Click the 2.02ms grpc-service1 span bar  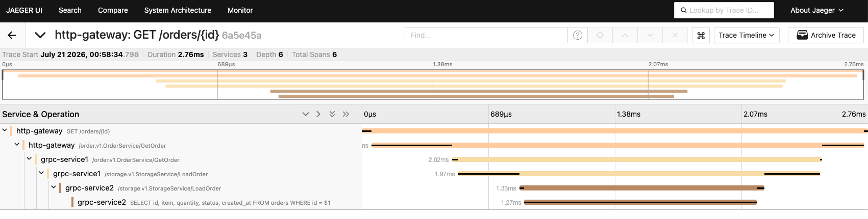[x=637, y=159]
